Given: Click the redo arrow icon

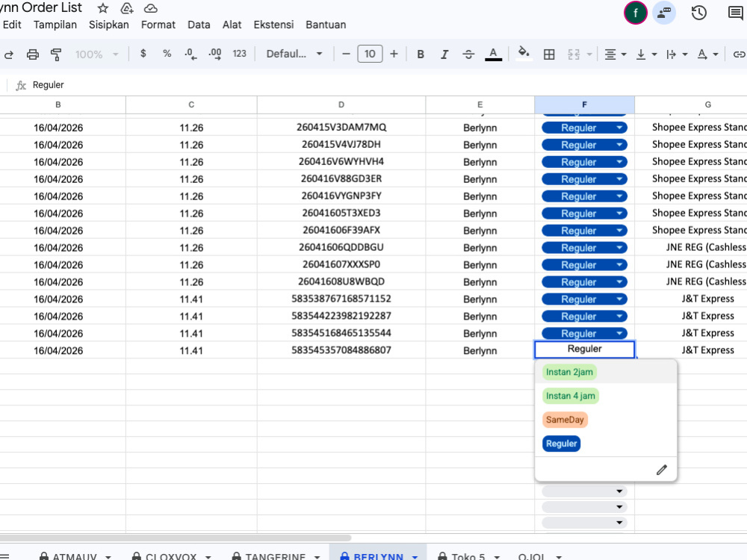Looking at the screenshot, I should [8, 55].
